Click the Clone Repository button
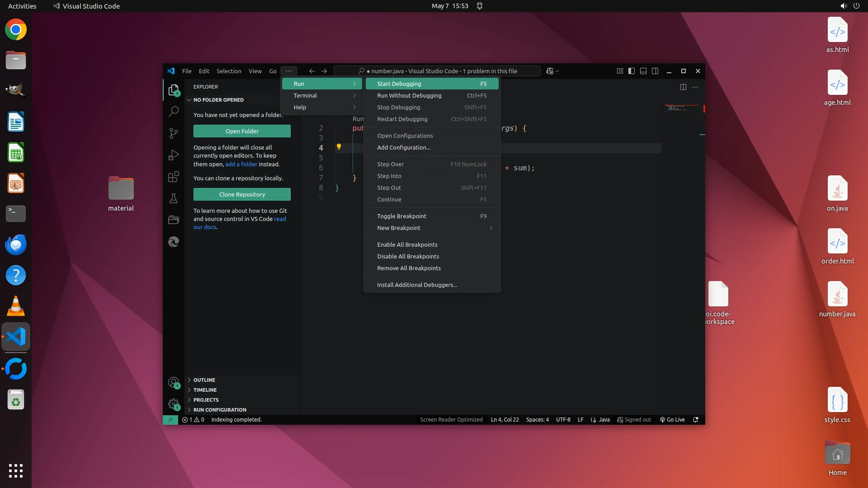Image resolution: width=868 pixels, height=488 pixels. (242, 194)
